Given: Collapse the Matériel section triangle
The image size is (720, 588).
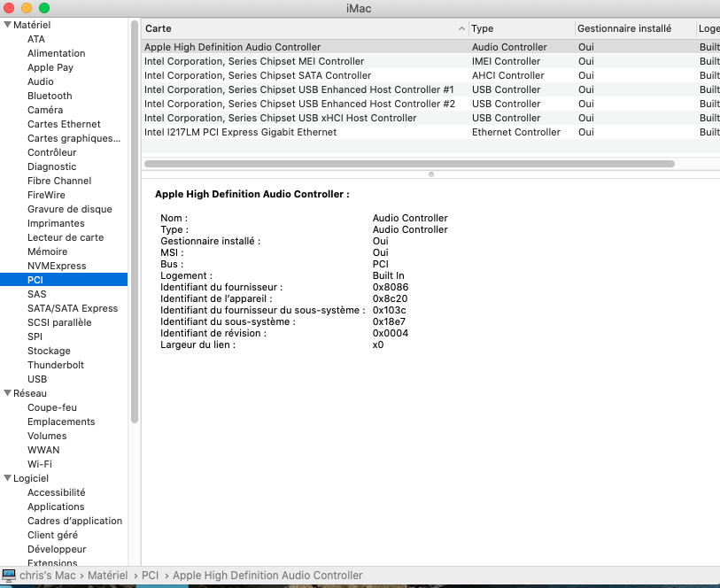Looking at the screenshot, I should 7,24.
